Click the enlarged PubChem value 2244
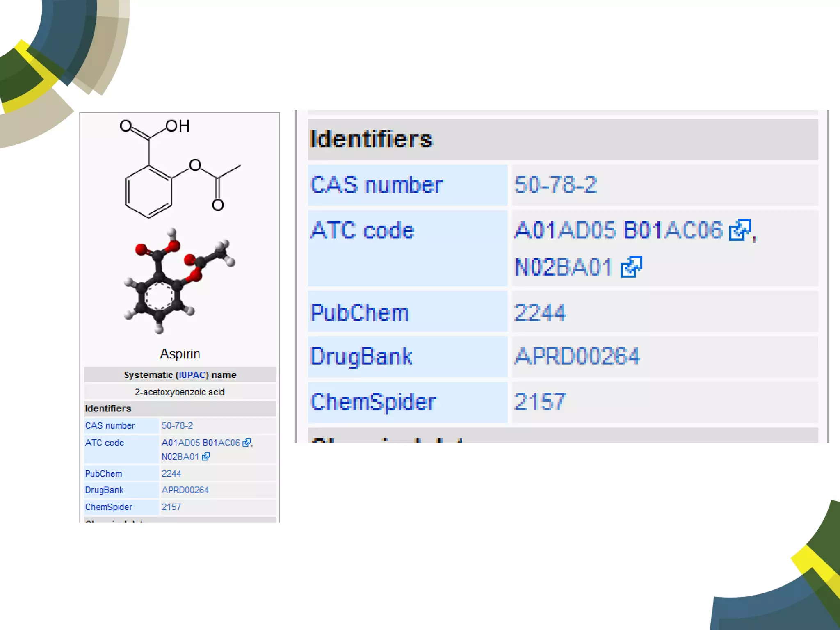 [x=540, y=313]
